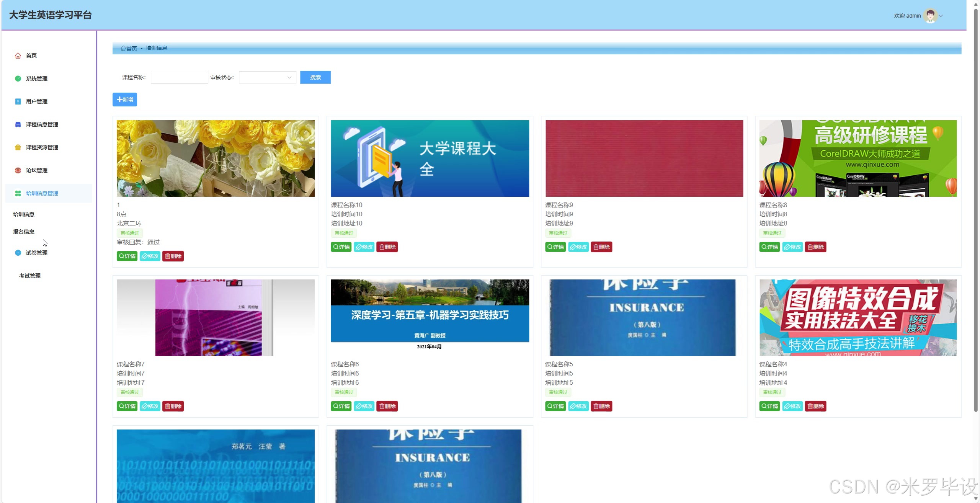Click the green 系统管理 sidebar icon
This screenshot has width=980, height=503.
18,79
